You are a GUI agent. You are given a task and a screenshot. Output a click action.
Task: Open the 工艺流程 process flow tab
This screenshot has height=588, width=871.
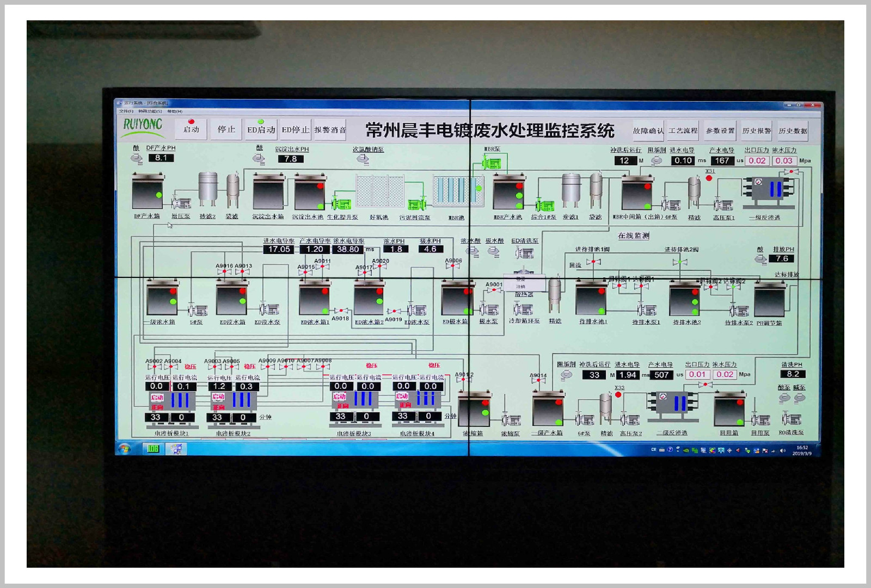(683, 131)
